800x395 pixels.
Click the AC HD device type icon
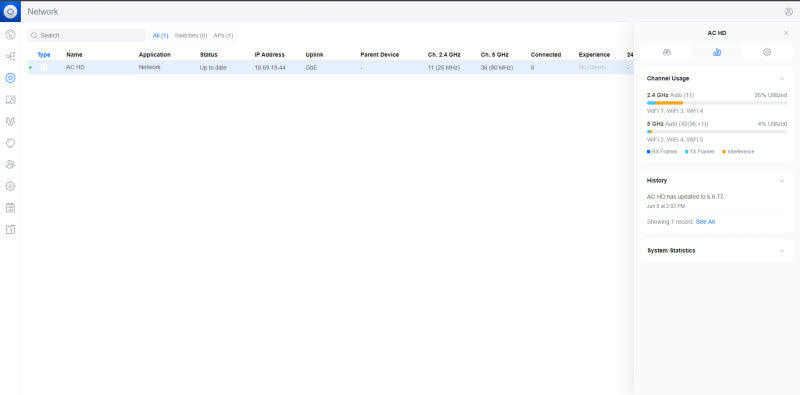(x=44, y=67)
